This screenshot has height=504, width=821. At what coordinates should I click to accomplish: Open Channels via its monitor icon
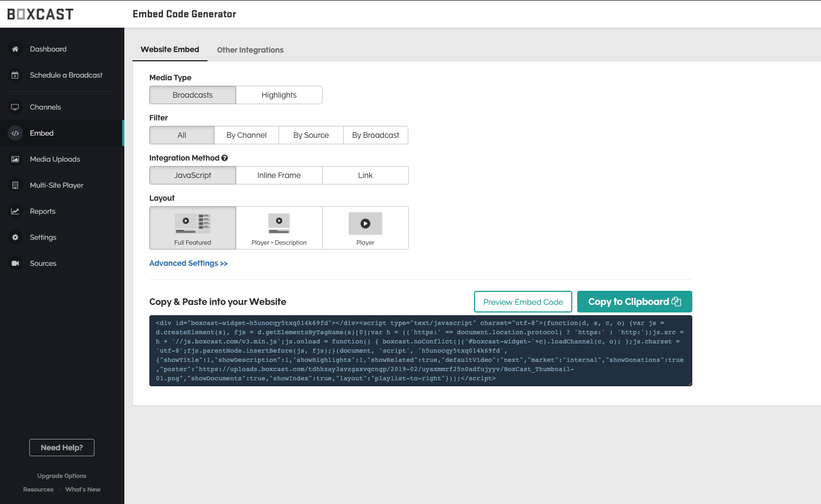pyautogui.click(x=15, y=107)
